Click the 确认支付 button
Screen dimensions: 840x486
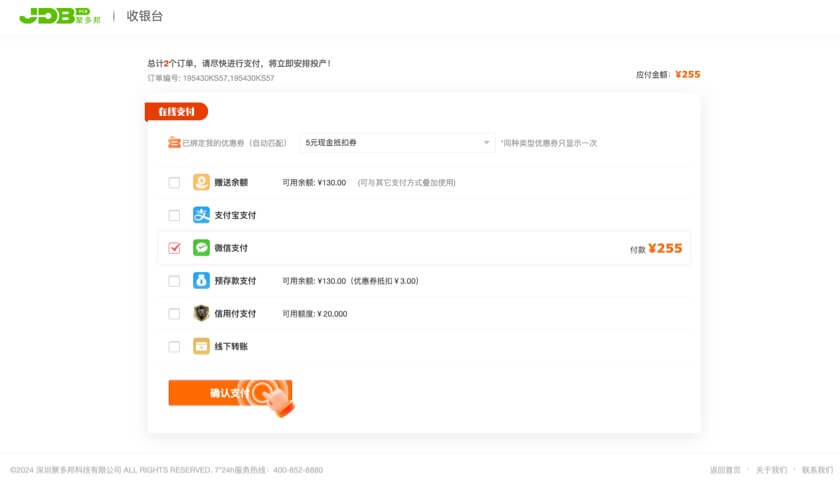coord(230,393)
